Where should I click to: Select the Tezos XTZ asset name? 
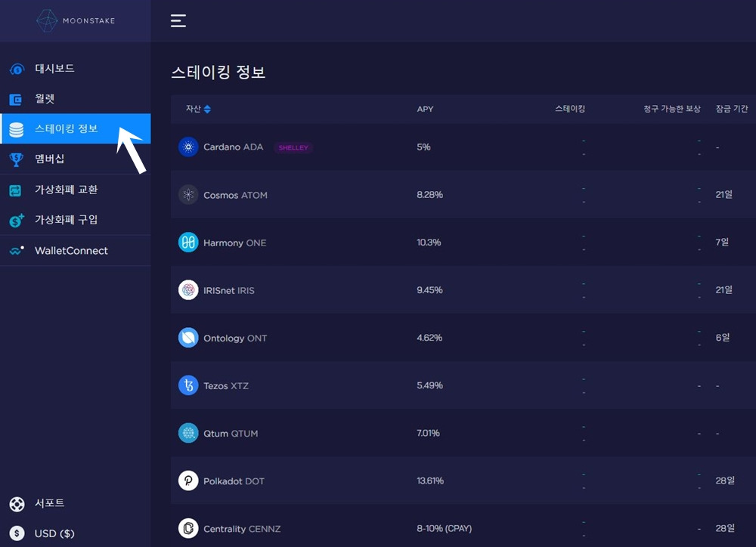[x=226, y=386]
